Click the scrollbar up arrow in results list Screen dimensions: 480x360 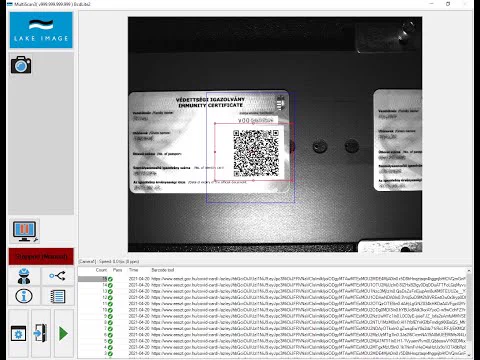[469, 270]
